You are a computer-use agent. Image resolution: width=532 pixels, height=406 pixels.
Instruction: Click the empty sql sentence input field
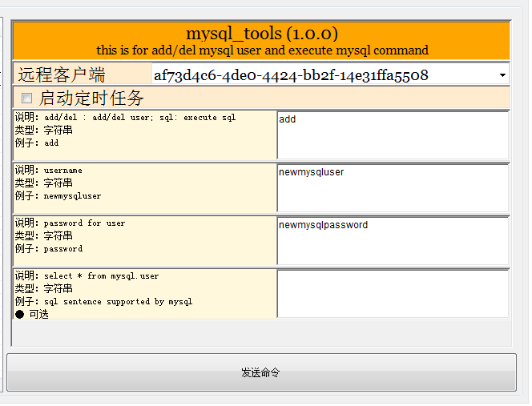tap(393, 294)
